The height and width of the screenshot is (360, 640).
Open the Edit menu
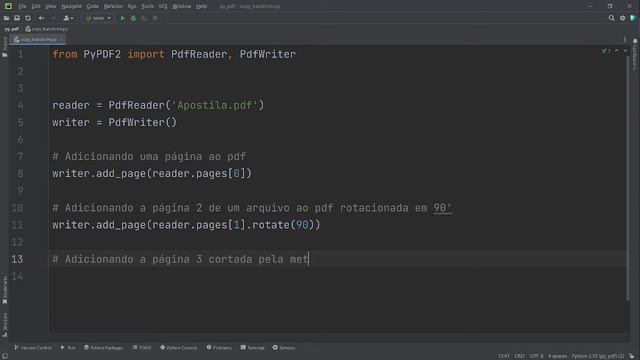point(36,6)
